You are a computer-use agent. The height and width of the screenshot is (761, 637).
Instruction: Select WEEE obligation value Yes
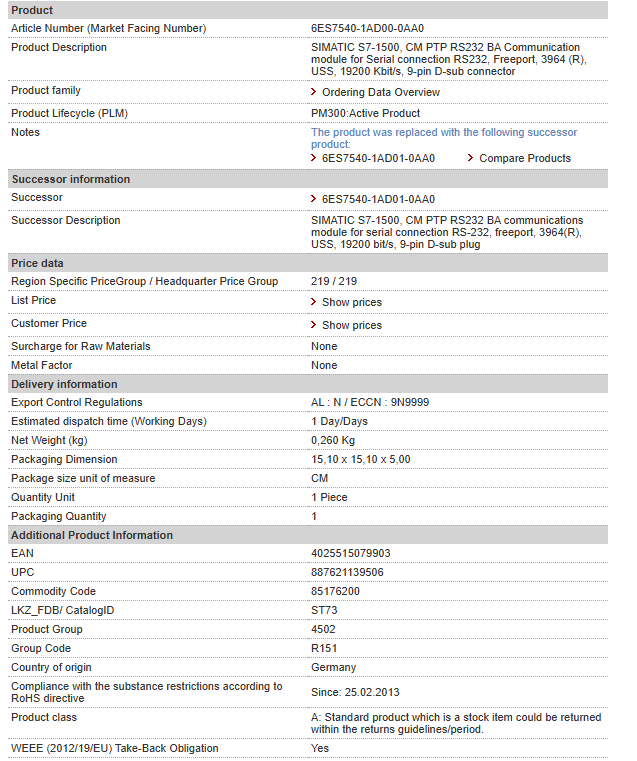pos(320,748)
